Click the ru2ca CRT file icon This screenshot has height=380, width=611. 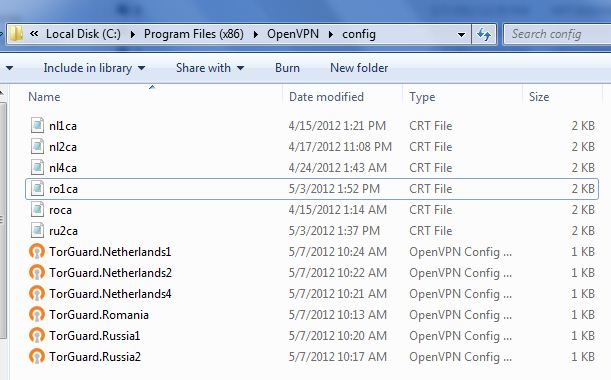click(37, 231)
